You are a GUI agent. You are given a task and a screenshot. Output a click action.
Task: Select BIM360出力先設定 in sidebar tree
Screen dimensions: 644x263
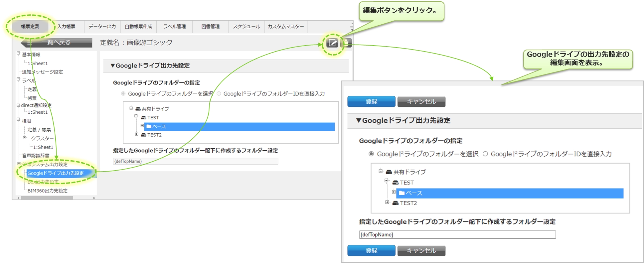pos(48,191)
